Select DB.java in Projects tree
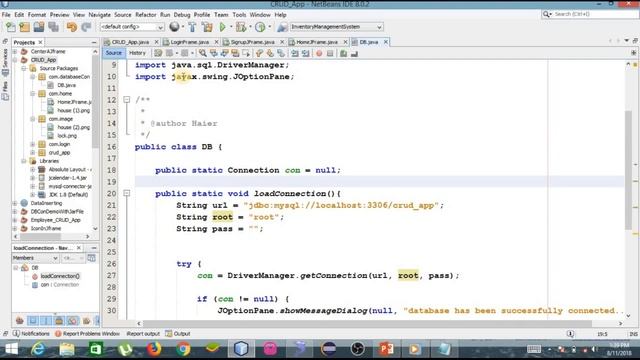Screen dimensions: 640x360 (x=66, y=85)
